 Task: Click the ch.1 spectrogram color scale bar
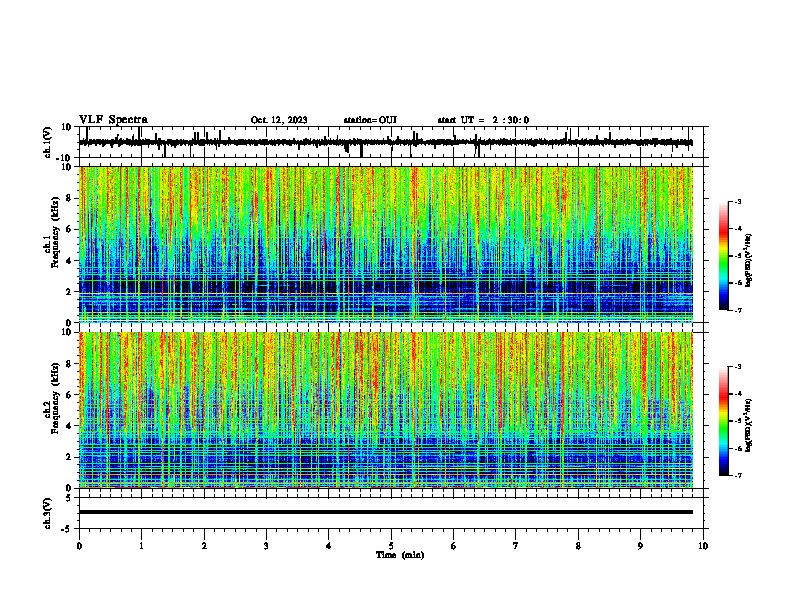[x=724, y=256]
